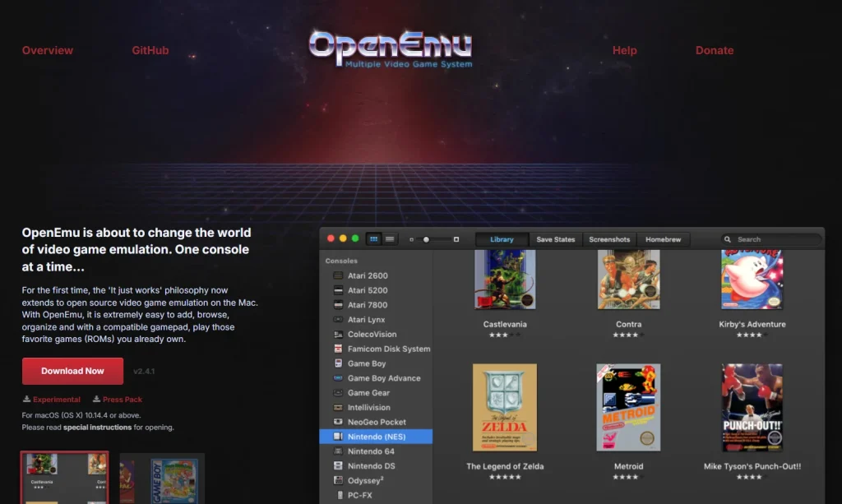Open The Legend of Zelda cover thumbnail
The width and height of the screenshot is (842, 504).
coord(504,406)
